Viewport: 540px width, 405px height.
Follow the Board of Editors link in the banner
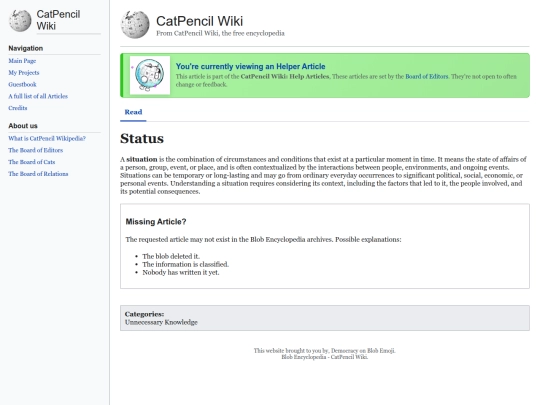pyautogui.click(x=427, y=76)
